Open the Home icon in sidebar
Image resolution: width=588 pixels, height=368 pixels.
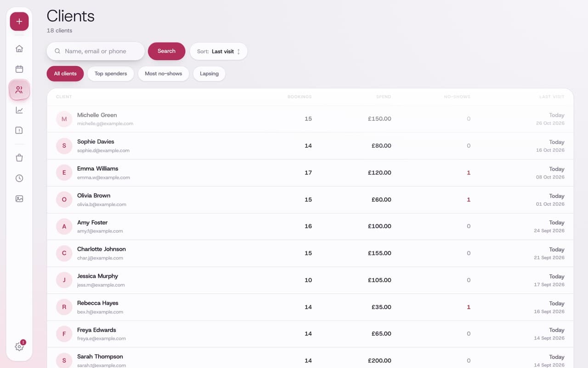(19, 49)
